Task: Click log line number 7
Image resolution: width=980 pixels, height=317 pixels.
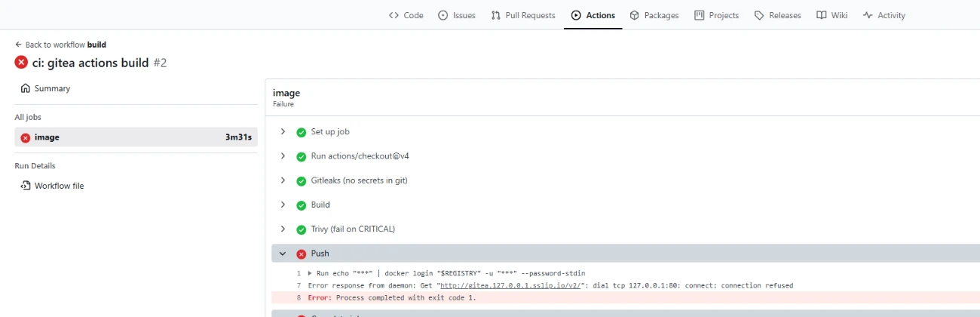Action: pyautogui.click(x=299, y=285)
